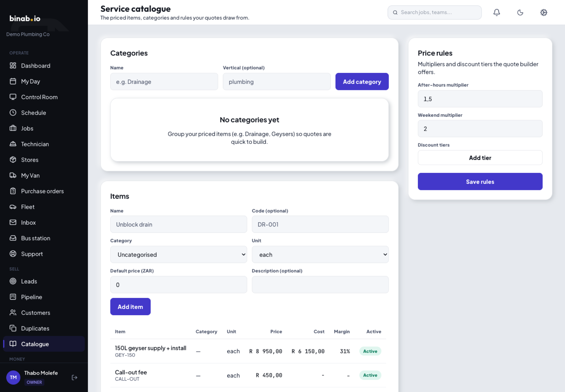Screen dimensions: 565x392
Task: Open the Category dropdown showing Uncategorised
Action: click(x=179, y=254)
